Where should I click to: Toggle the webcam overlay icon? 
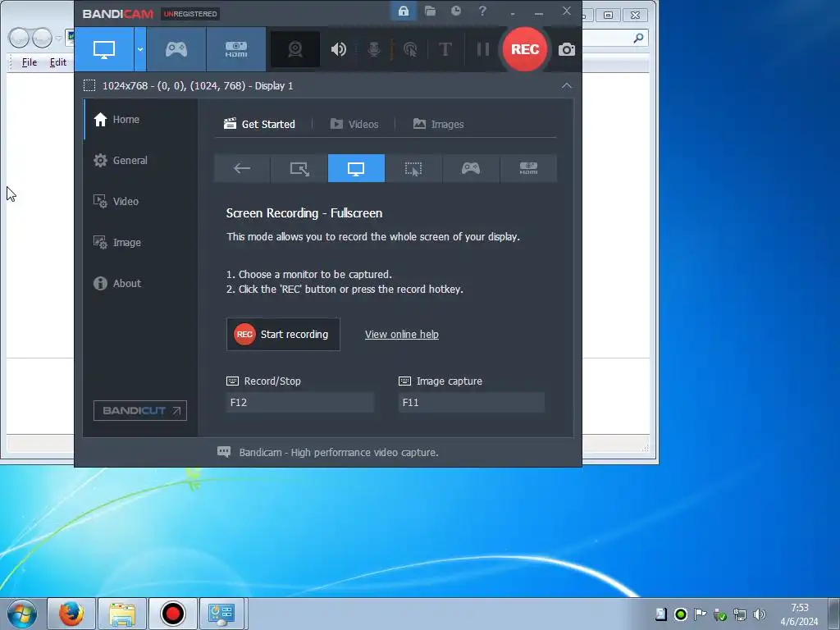pyautogui.click(x=295, y=49)
